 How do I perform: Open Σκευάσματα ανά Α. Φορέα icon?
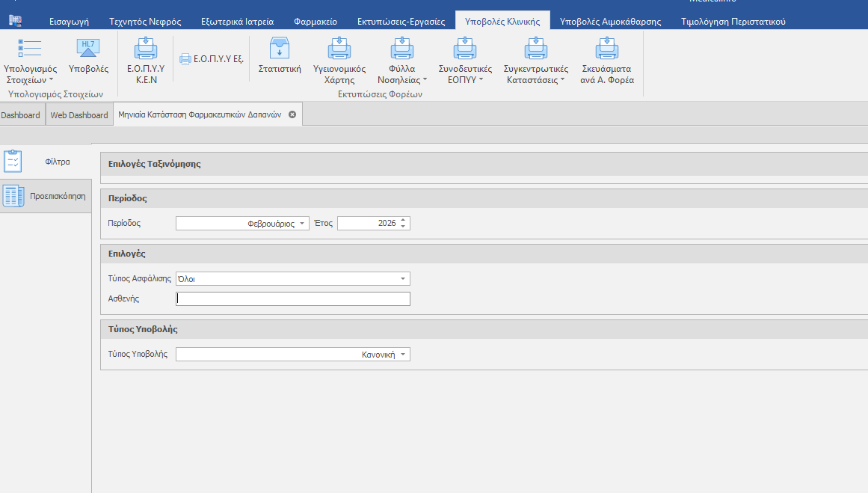point(606,49)
